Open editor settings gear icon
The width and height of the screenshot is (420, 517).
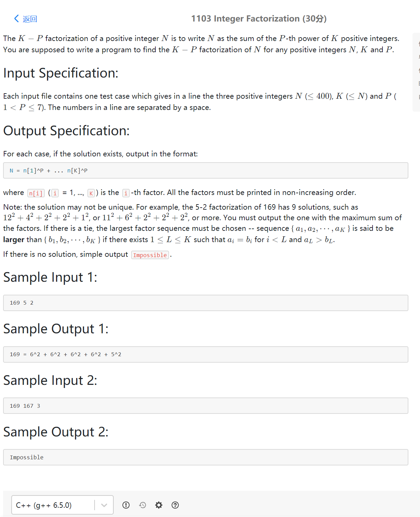pyautogui.click(x=159, y=505)
